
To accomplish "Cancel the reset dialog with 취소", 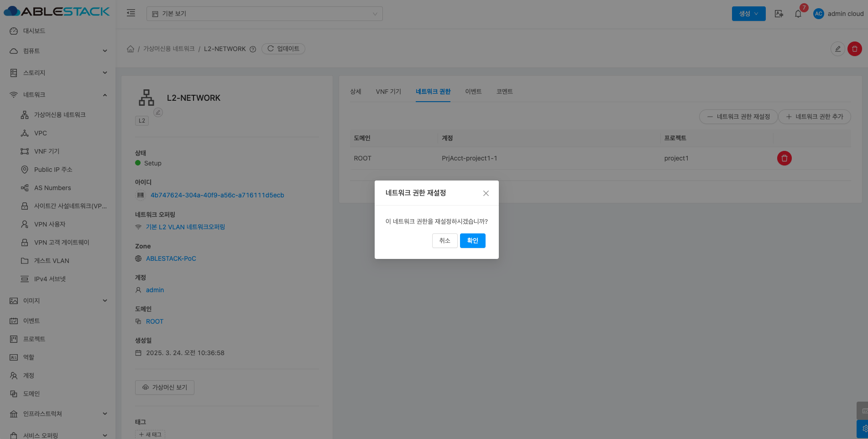I will click(445, 241).
